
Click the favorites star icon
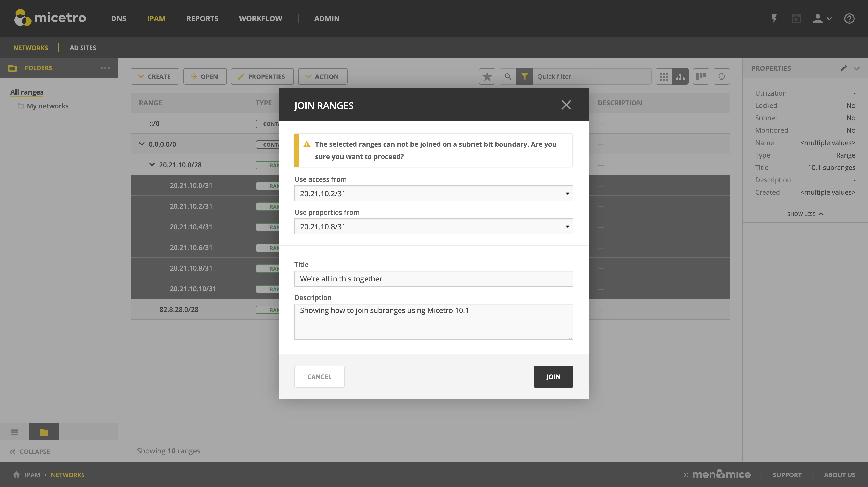(x=487, y=77)
